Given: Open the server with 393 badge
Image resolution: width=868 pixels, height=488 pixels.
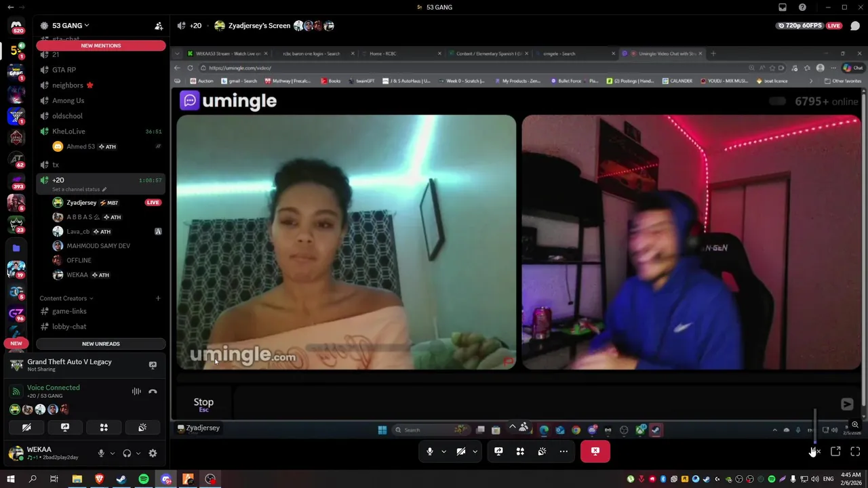Looking at the screenshot, I should point(16,182).
